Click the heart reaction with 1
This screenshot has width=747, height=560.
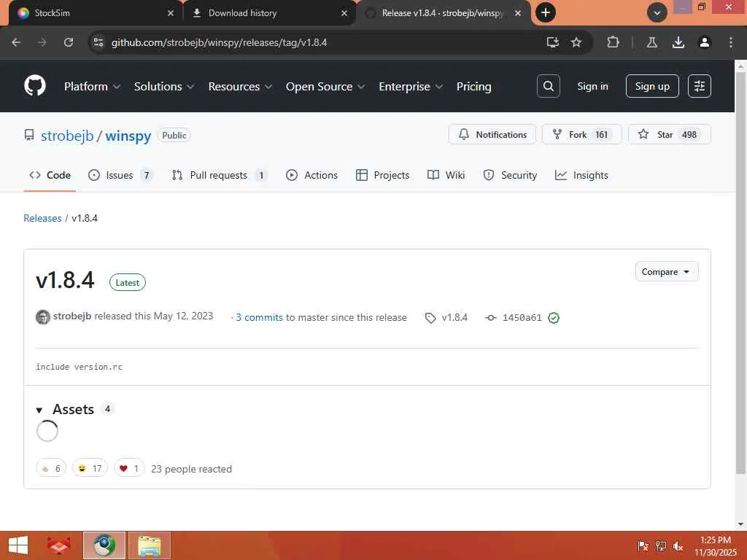pyautogui.click(x=129, y=469)
